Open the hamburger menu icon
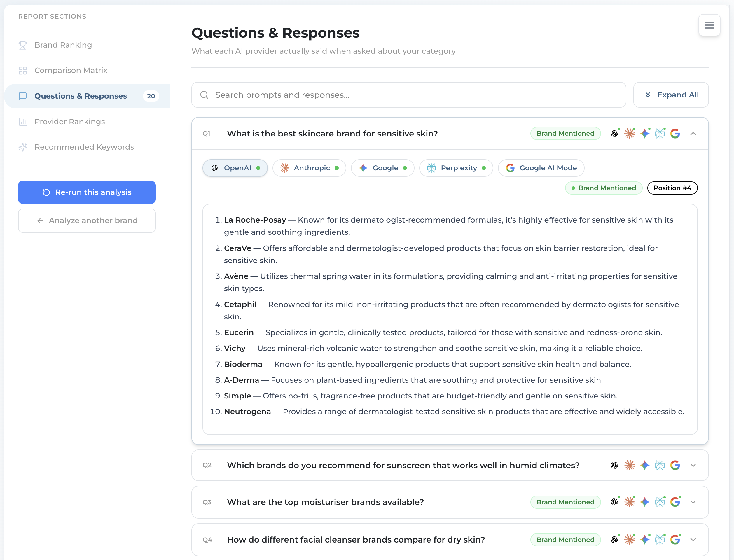 (x=709, y=25)
